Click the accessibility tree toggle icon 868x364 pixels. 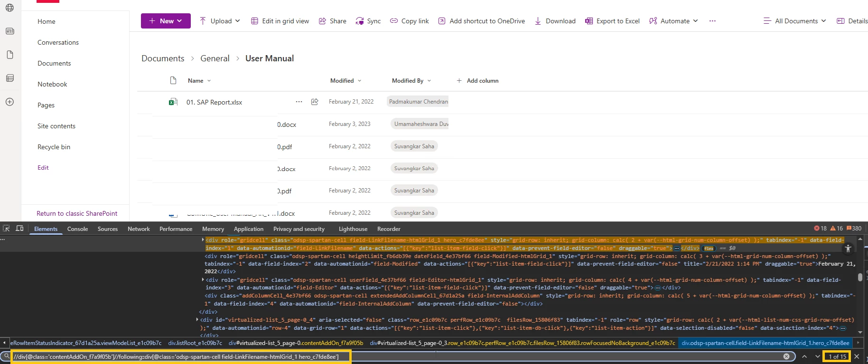(x=848, y=249)
